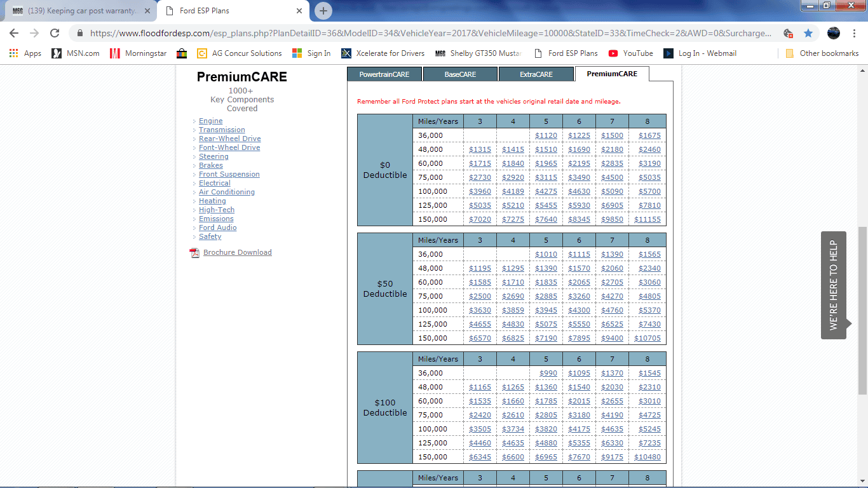Screen dimensions: 868x488
Task: Select the BaseCARE plan tab
Action: coord(460,74)
